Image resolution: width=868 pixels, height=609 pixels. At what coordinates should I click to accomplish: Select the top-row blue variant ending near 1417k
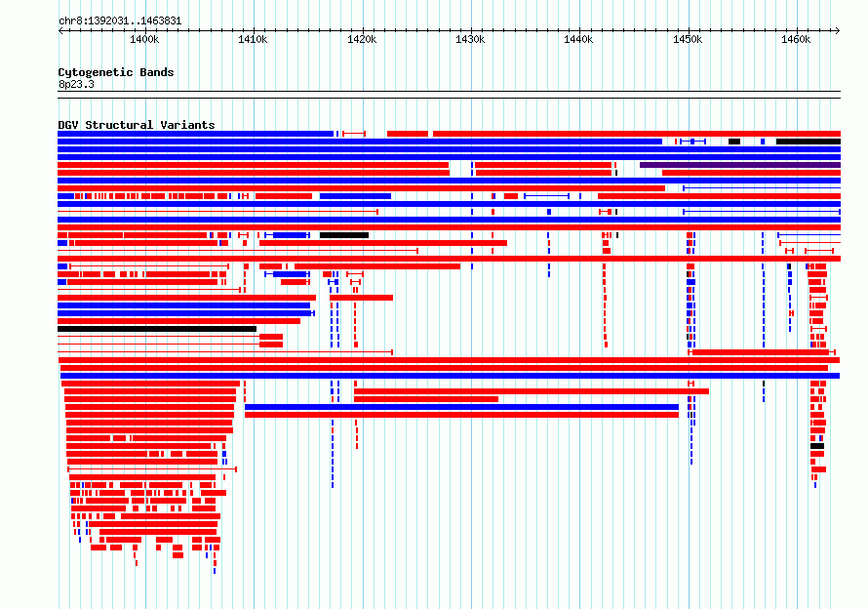pos(195,134)
